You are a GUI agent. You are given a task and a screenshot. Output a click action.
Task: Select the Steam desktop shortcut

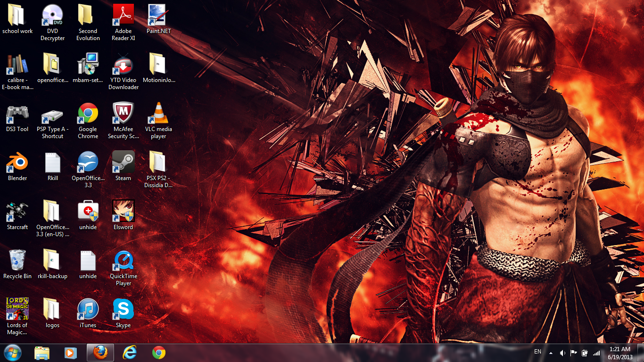point(123,162)
